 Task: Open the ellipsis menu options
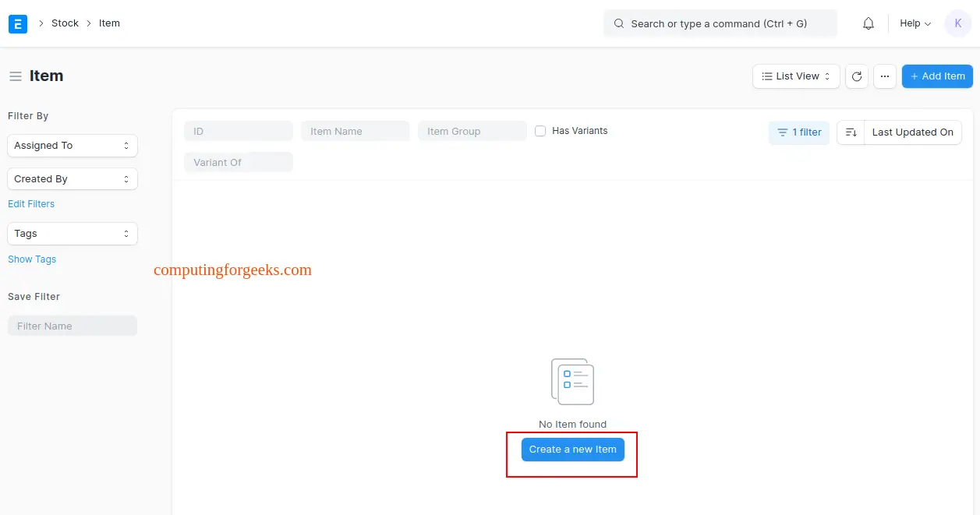tap(884, 76)
